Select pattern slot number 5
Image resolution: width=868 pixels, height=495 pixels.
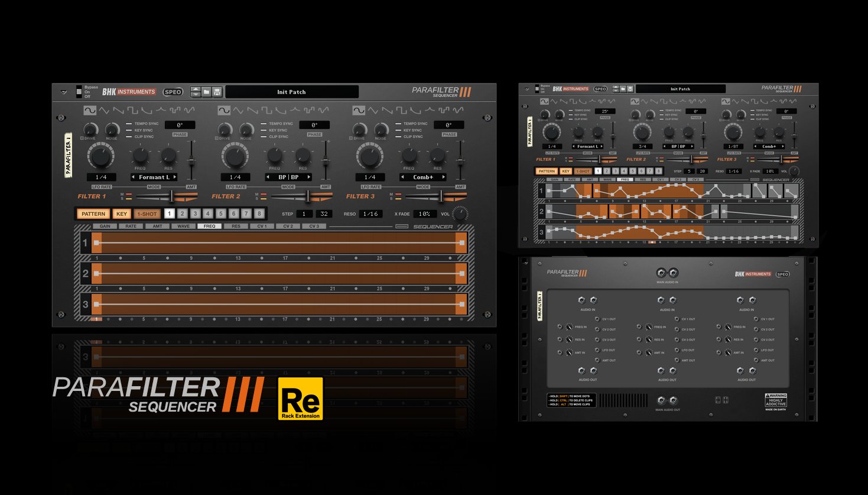coord(220,213)
